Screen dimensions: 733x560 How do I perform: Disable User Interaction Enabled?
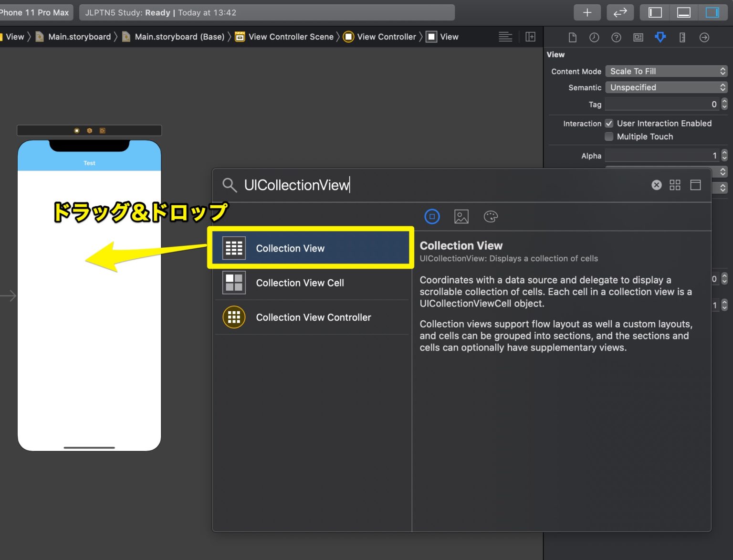point(609,123)
